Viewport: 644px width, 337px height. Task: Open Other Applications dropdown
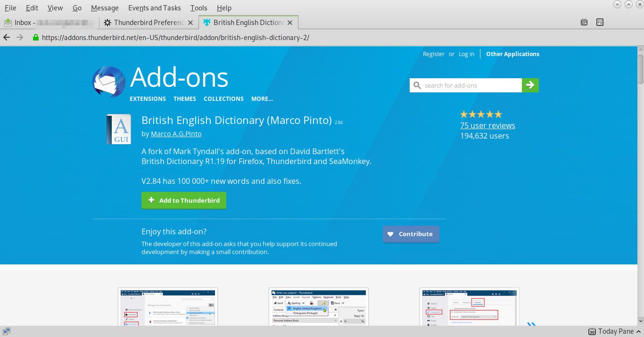click(512, 54)
